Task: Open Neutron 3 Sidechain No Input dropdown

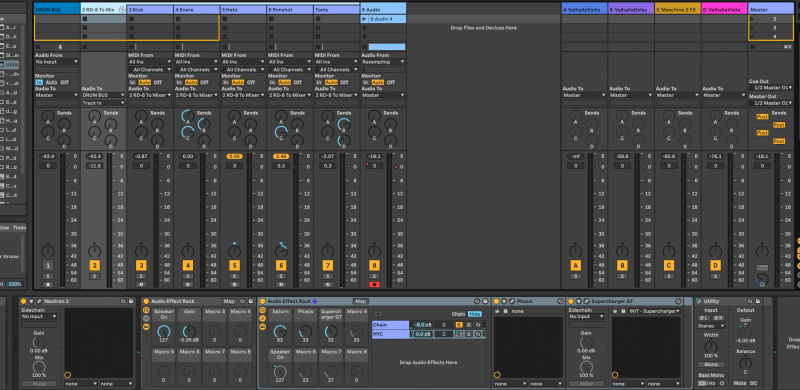Action: pos(39,316)
